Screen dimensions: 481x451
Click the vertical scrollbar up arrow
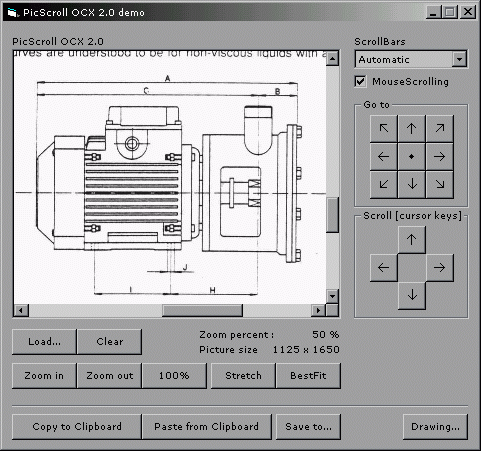[x=332, y=59]
